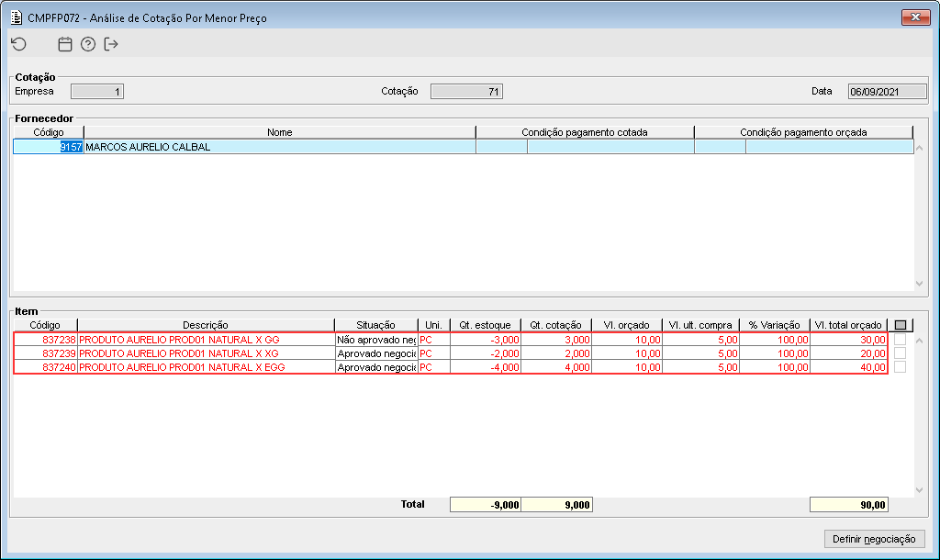940x560 pixels.
Task: Click the Item grid scroll up arrow
Action: coord(920,341)
